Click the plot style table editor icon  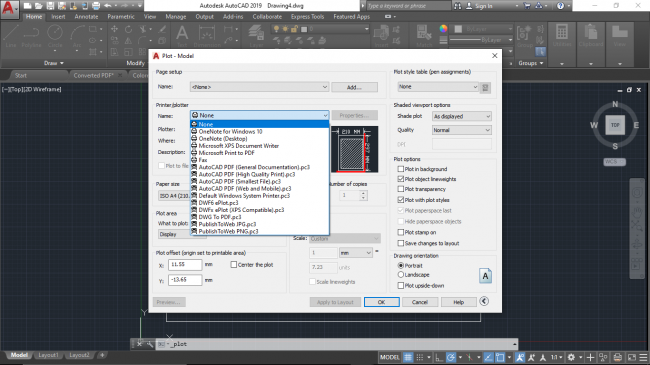[485, 88]
